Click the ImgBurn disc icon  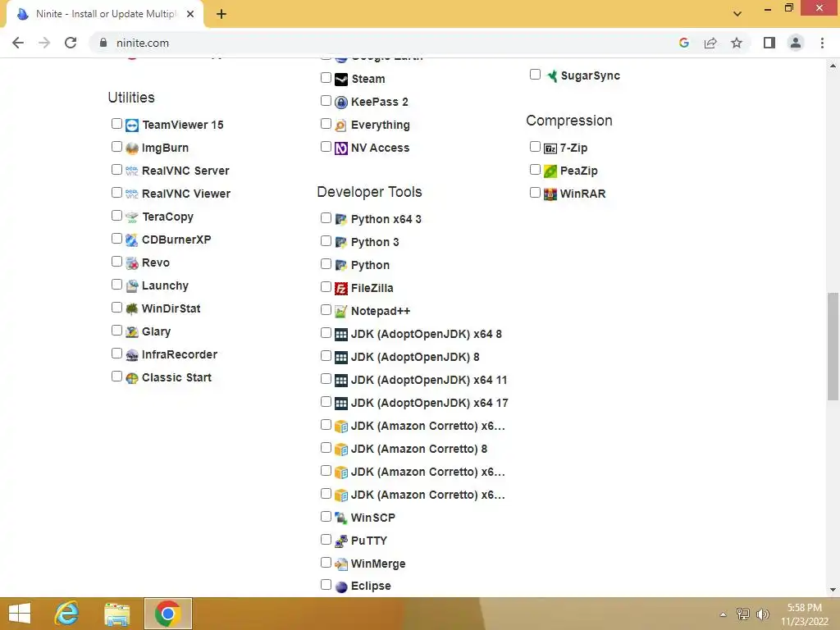[132, 148]
